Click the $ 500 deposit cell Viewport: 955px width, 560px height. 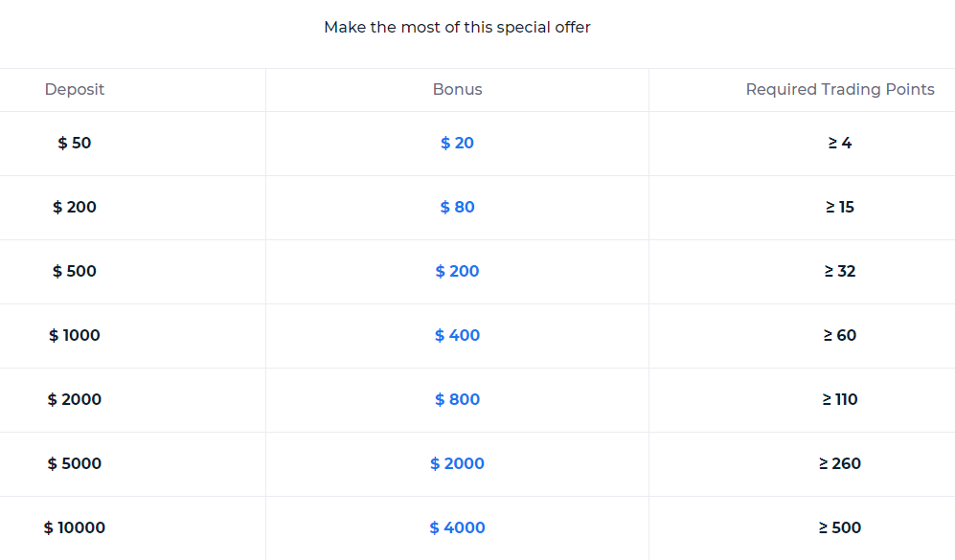(75, 271)
